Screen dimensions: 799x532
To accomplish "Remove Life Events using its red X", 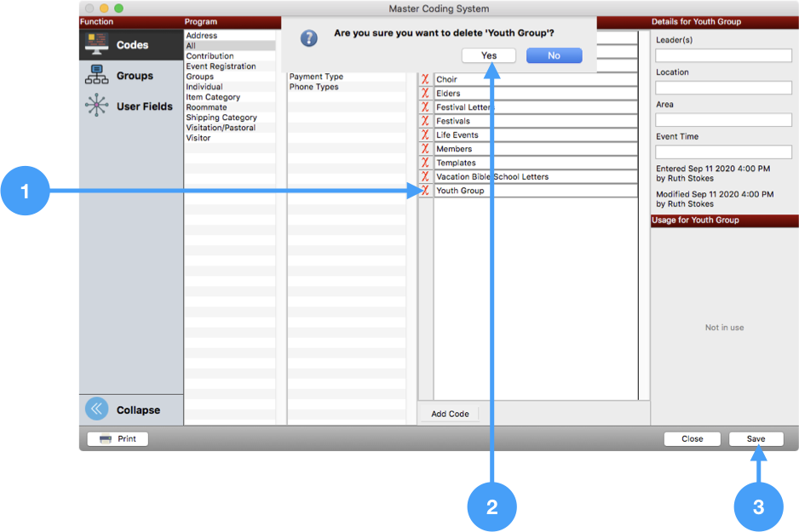I will [425, 134].
